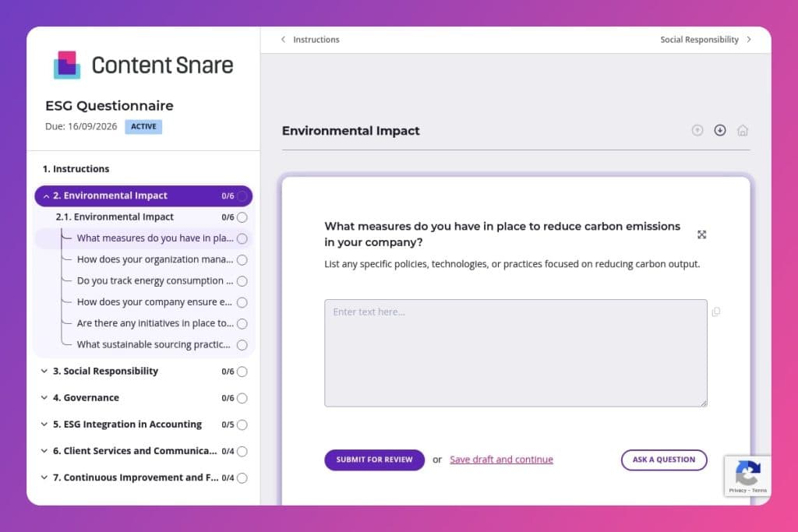Click the Terms link in the reCAPTCHA badge

(x=759, y=490)
